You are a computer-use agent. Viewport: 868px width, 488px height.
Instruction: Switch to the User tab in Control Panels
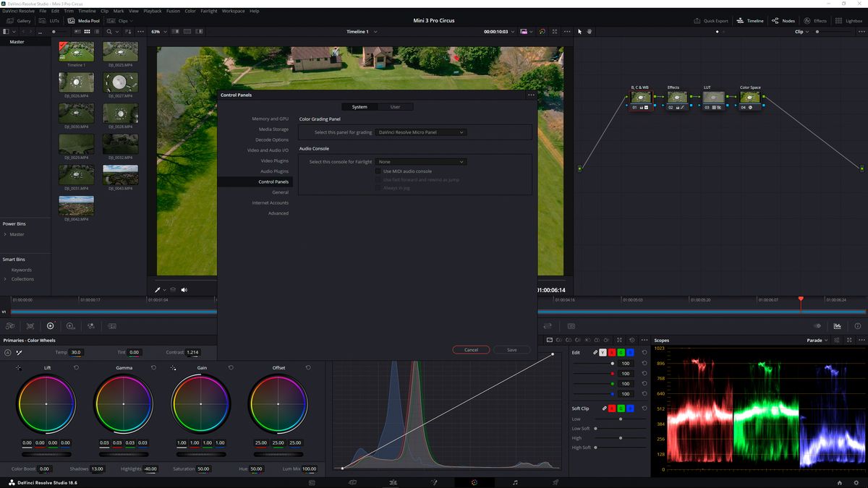[395, 106]
